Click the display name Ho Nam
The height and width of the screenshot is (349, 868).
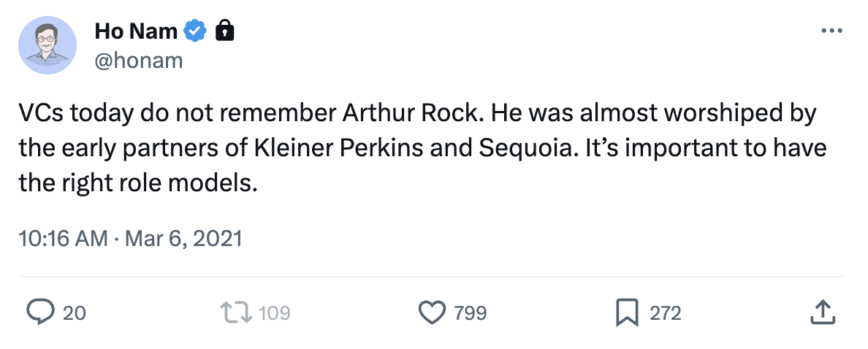136,31
